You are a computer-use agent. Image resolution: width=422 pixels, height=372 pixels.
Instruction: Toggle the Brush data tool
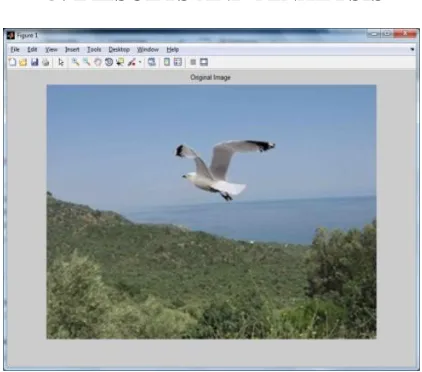pyautogui.click(x=132, y=62)
